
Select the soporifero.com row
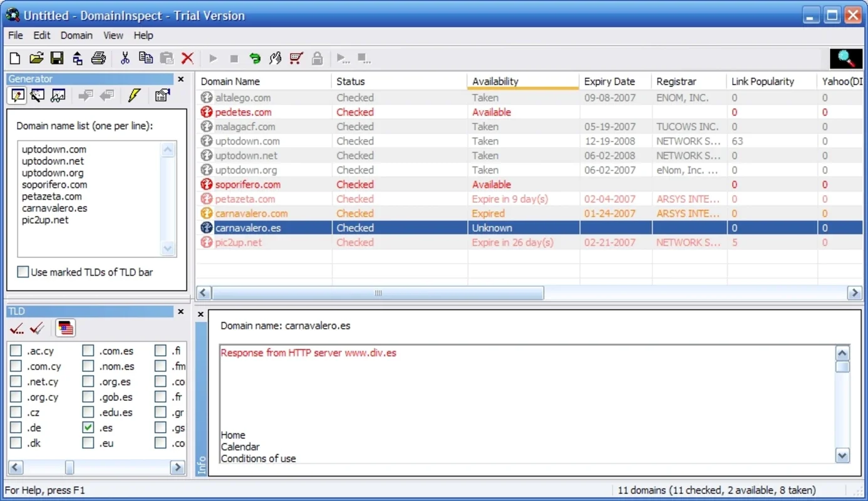pyautogui.click(x=529, y=185)
